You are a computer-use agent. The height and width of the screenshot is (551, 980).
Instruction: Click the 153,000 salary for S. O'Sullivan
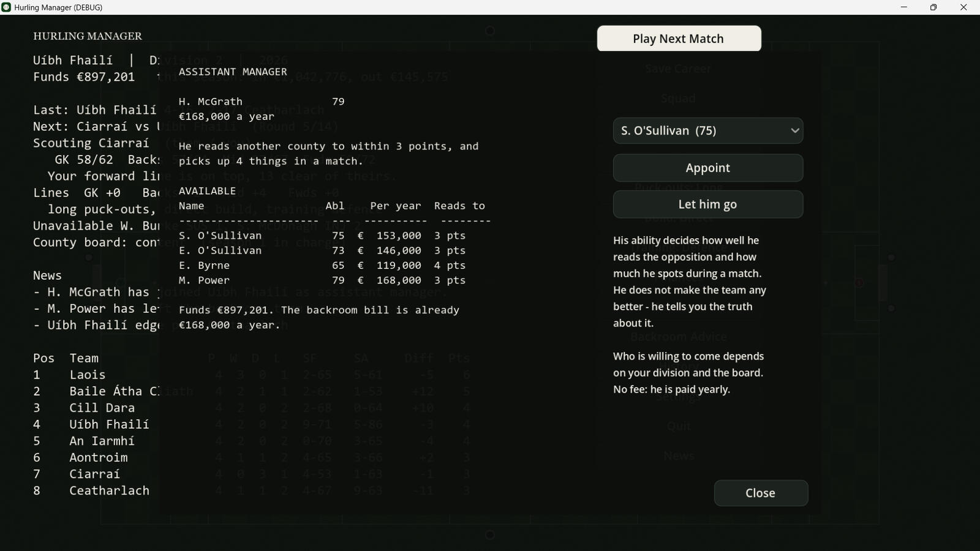point(399,236)
